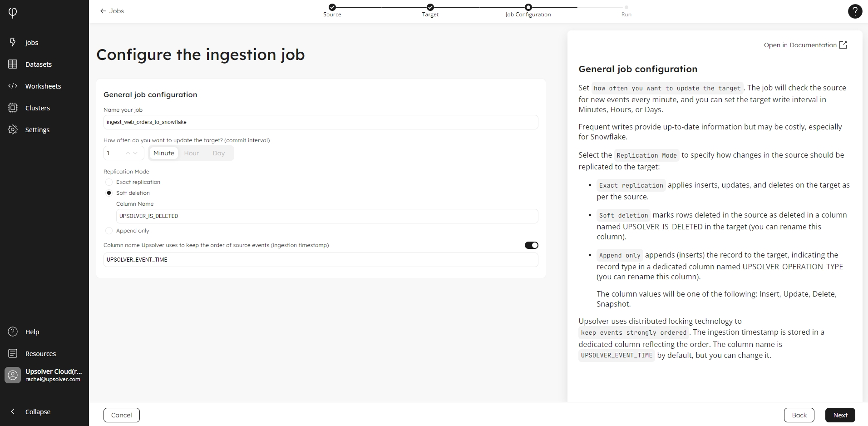Click the job name input field
The height and width of the screenshot is (426, 868).
coord(321,122)
